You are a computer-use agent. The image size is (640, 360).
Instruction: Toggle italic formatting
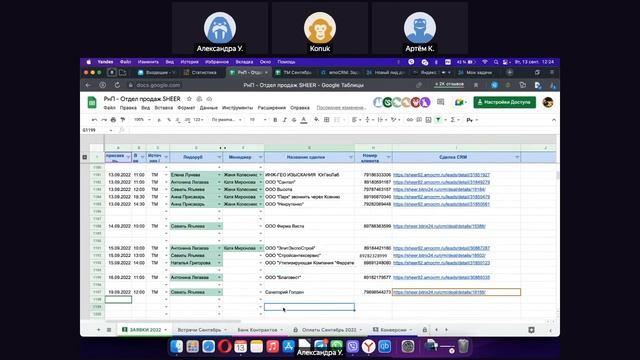(x=284, y=120)
